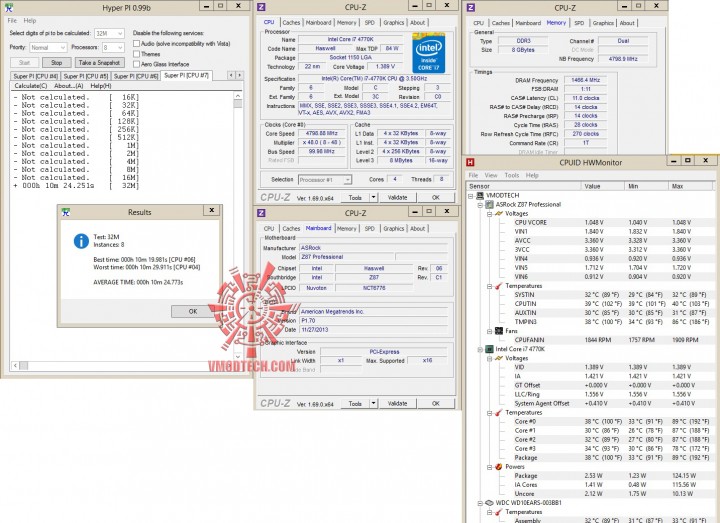Click the DRAM Frequency value in Memory window

click(585, 80)
